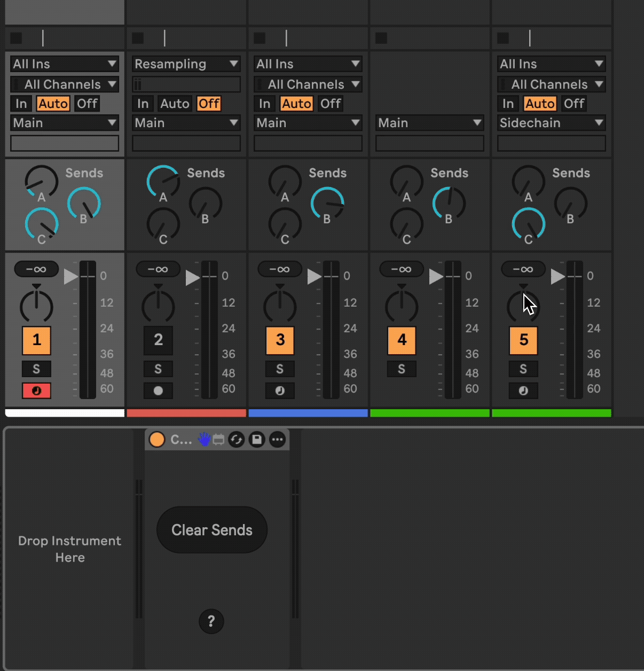Click track 4 green color header bar
Screen dimensions: 644x671
pyautogui.click(x=430, y=413)
